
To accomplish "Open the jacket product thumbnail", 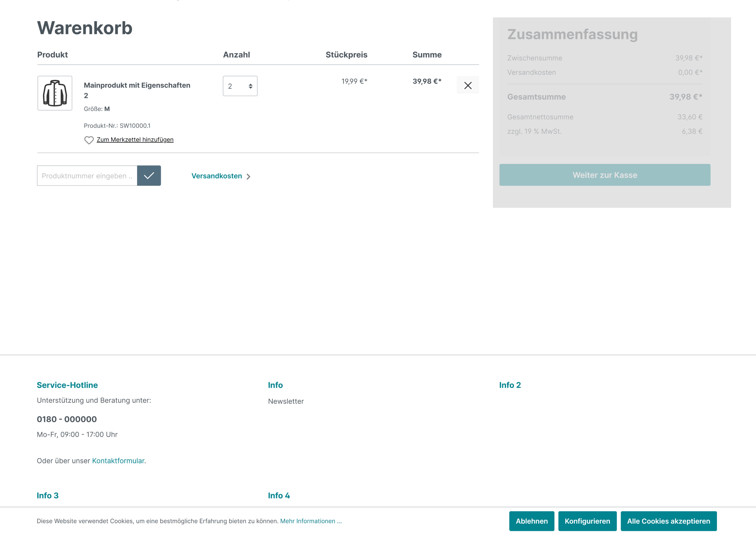I will pyautogui.click(x=55, y=93).
